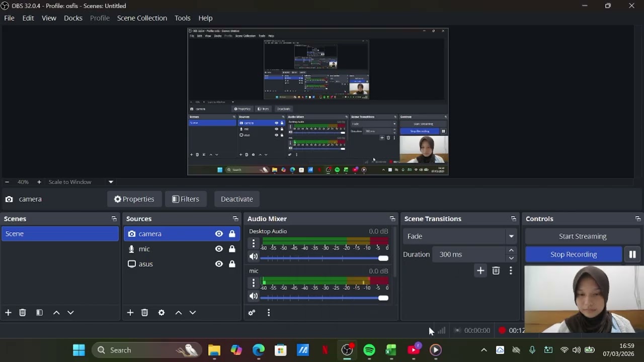The width and height of the screenshot is (644, 362).
Task: Select the Scene item in Scenes list
Action: pos(60,234)
